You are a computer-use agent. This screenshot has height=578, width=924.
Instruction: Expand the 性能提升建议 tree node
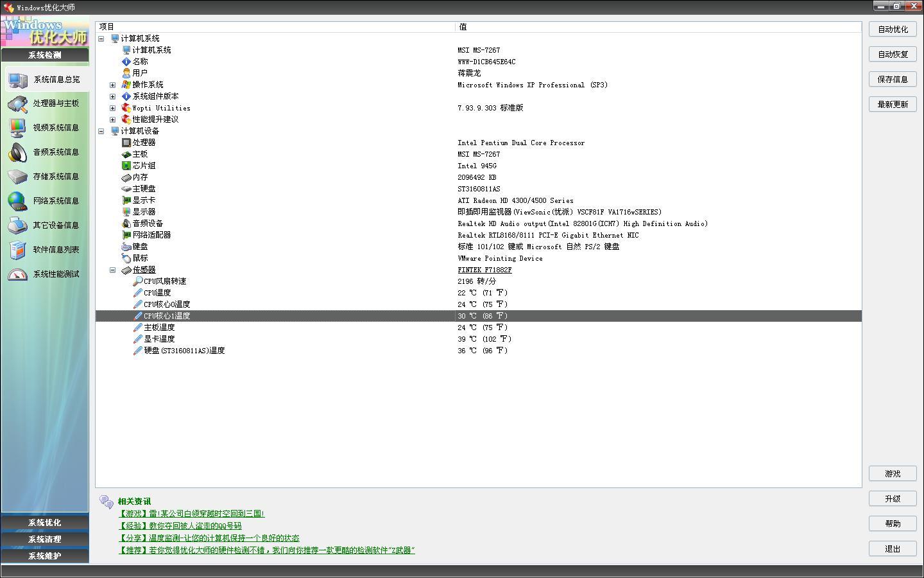click(113, 119)
